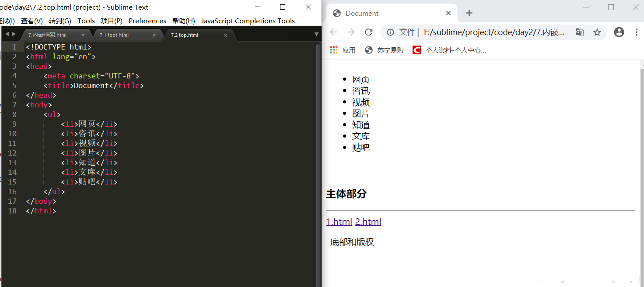Reload the page in Chrome
This screenshot has width=644, height=287.
368,32
